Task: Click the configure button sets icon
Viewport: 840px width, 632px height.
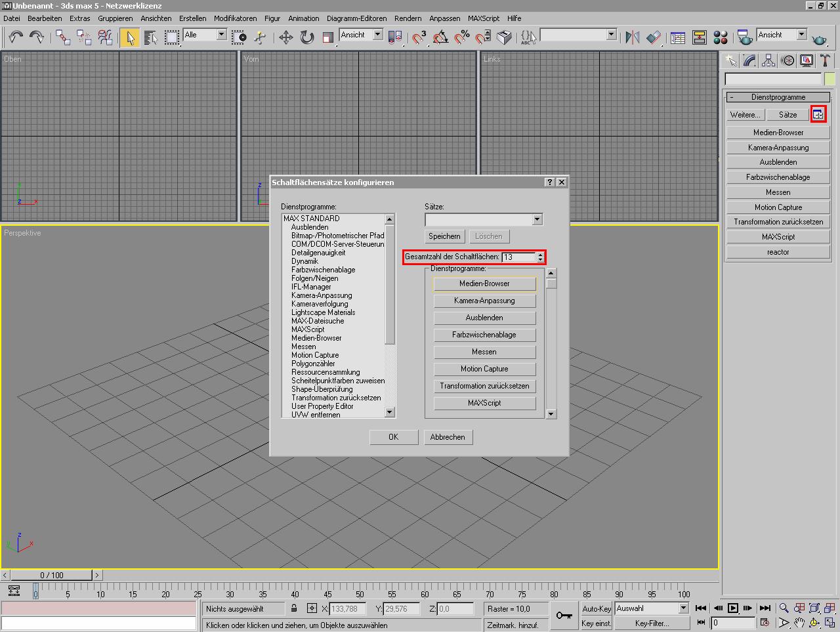Action: coord(818,115)
